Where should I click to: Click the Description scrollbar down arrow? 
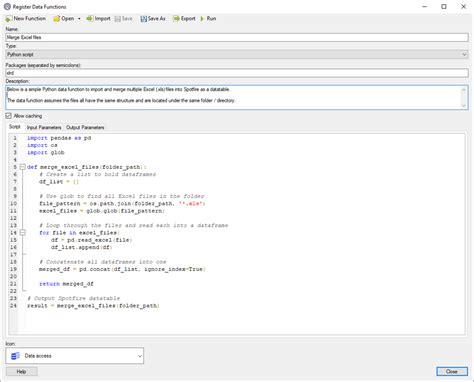click(x=464, y=105)
